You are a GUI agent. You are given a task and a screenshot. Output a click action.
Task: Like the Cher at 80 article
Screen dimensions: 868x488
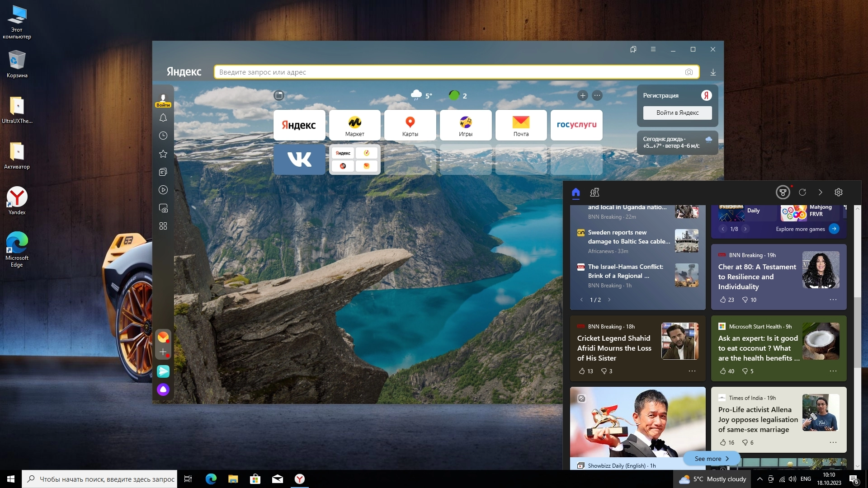[x=723, y=300]
